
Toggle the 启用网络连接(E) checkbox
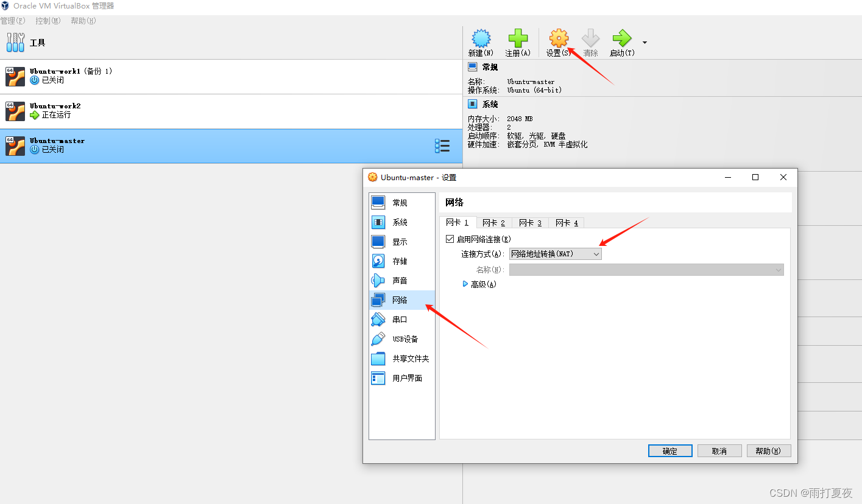tap(450, 239)
